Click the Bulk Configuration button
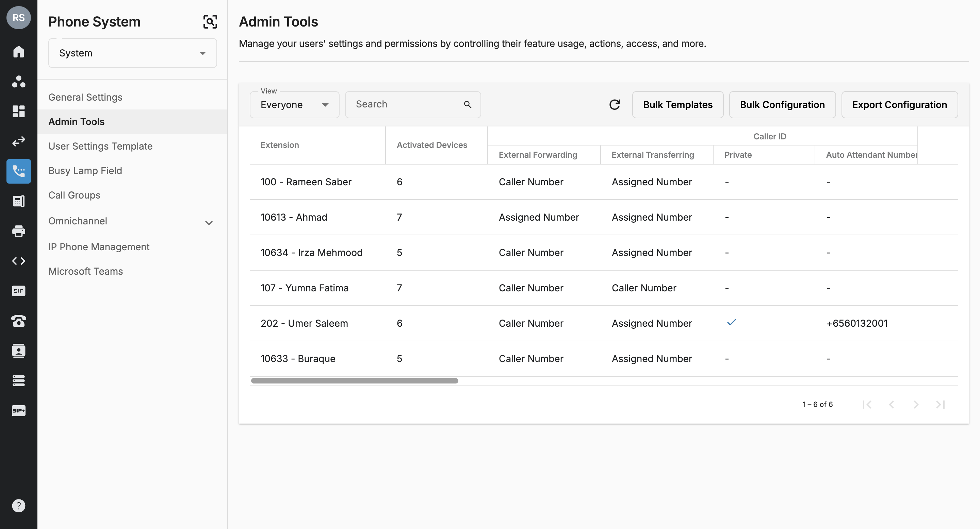 click(x=782, y=104)
